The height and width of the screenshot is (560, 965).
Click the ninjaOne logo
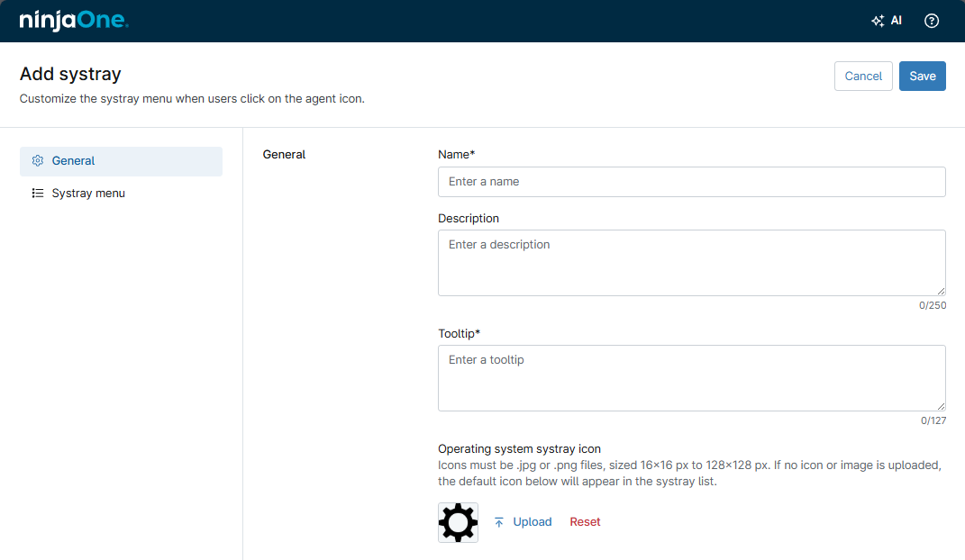click(x=74, y=20)
